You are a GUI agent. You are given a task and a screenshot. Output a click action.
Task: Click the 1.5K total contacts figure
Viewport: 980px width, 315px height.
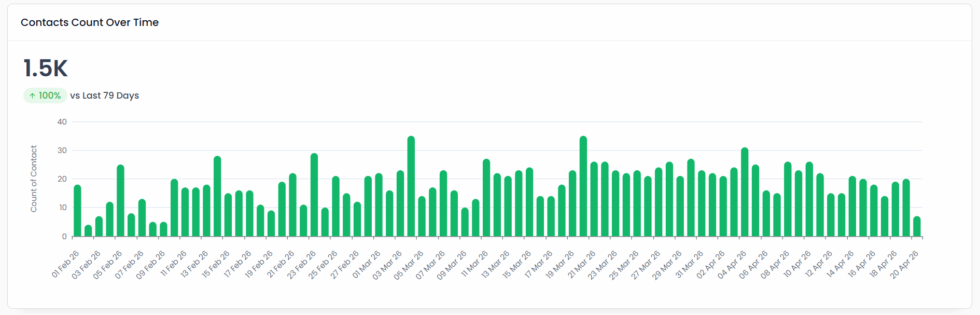[x=46, y=69]
